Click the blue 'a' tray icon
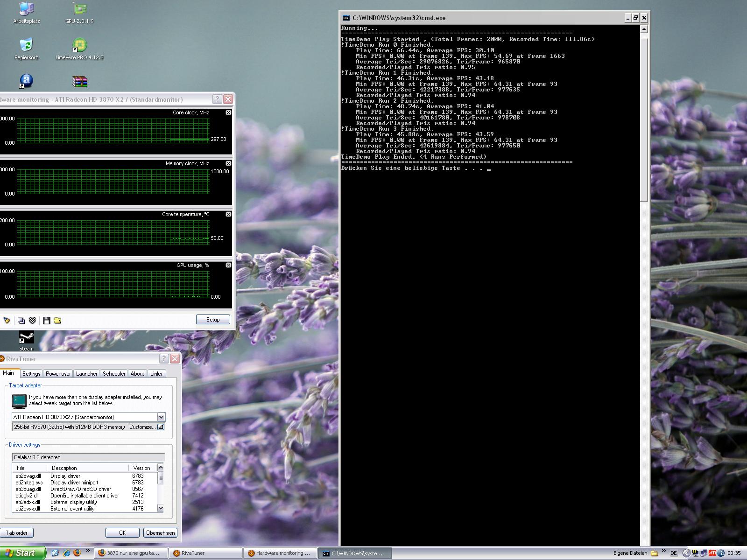747x560 pixels. point(721,553)
